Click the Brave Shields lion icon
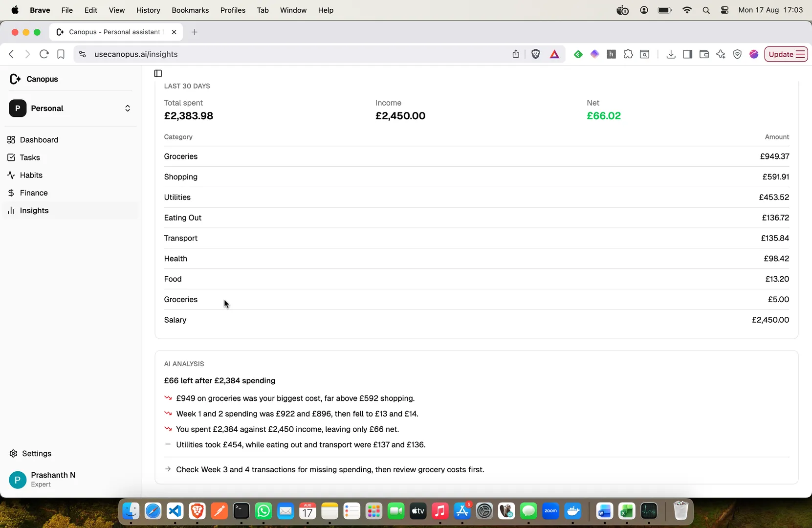812x528 pixels. pyautogui.click(x=535, y=54)
